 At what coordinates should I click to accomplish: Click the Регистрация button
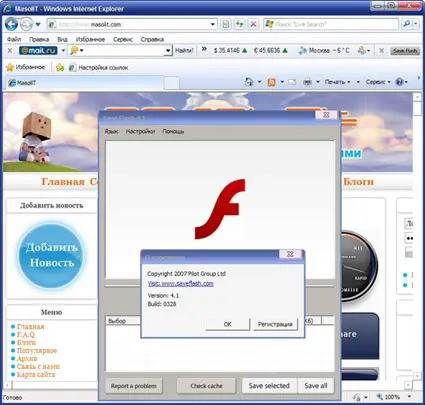point(275,324)
